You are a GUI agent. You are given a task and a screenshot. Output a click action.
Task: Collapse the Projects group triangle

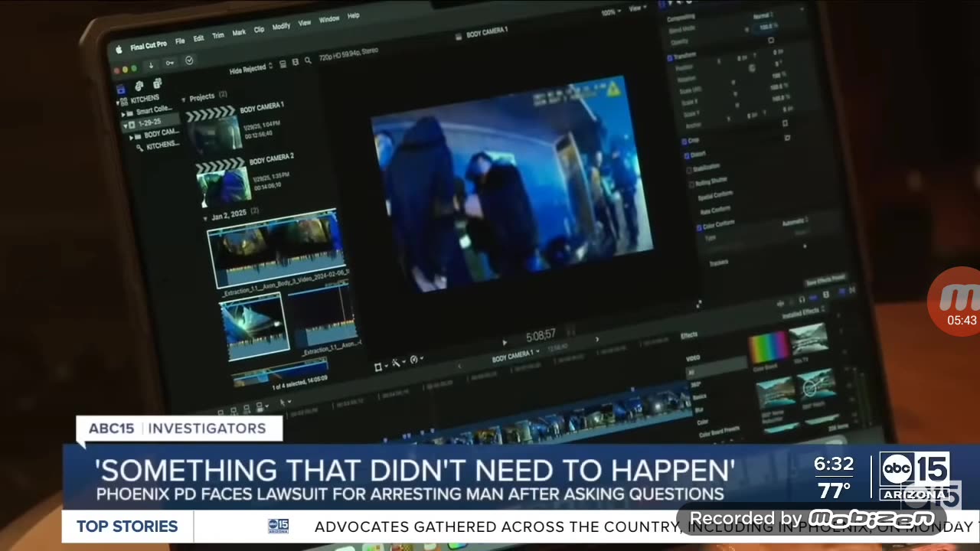pos(184,99)
